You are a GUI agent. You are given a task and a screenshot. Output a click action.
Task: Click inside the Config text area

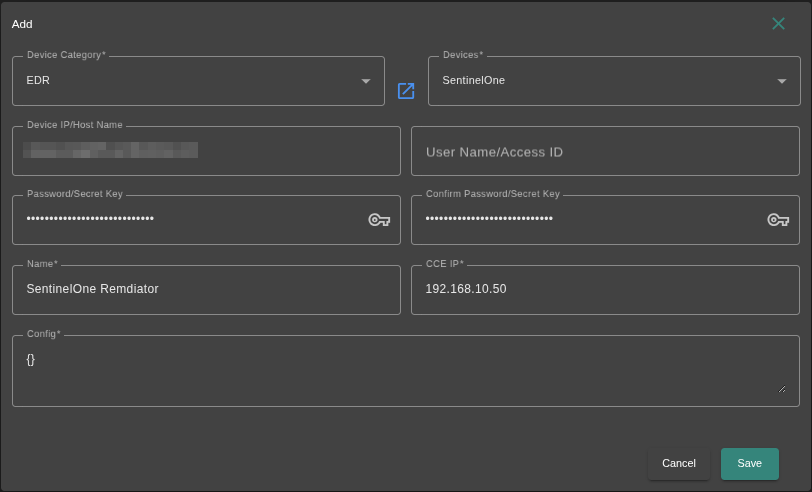[406, 371]
